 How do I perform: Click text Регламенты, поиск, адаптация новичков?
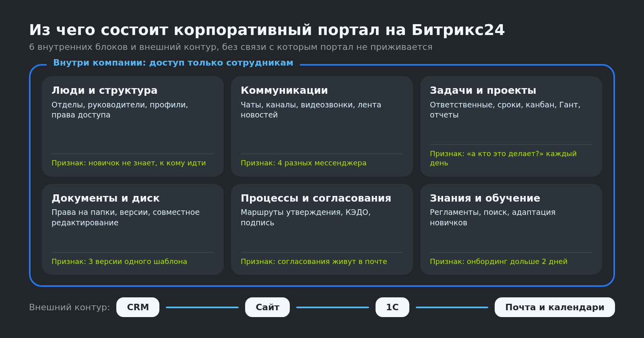[493, 217]
